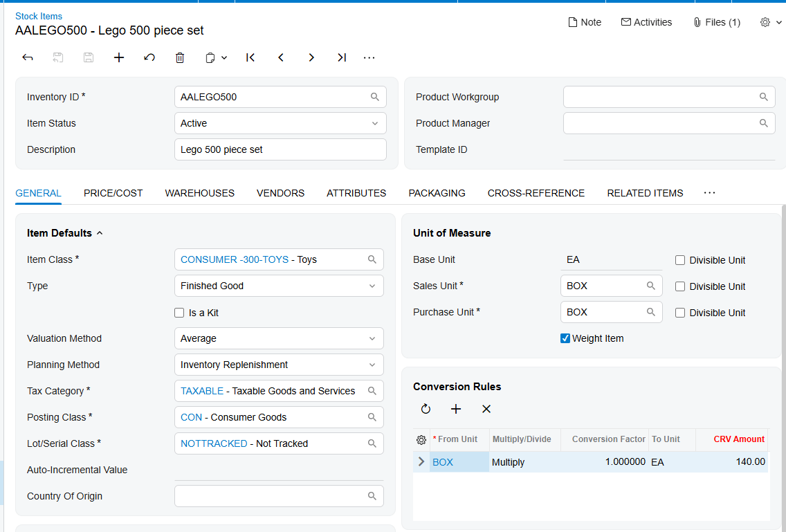This screenshot has width=786, height=532.
Task: Add a new stock item record
Action: point(119,57)
